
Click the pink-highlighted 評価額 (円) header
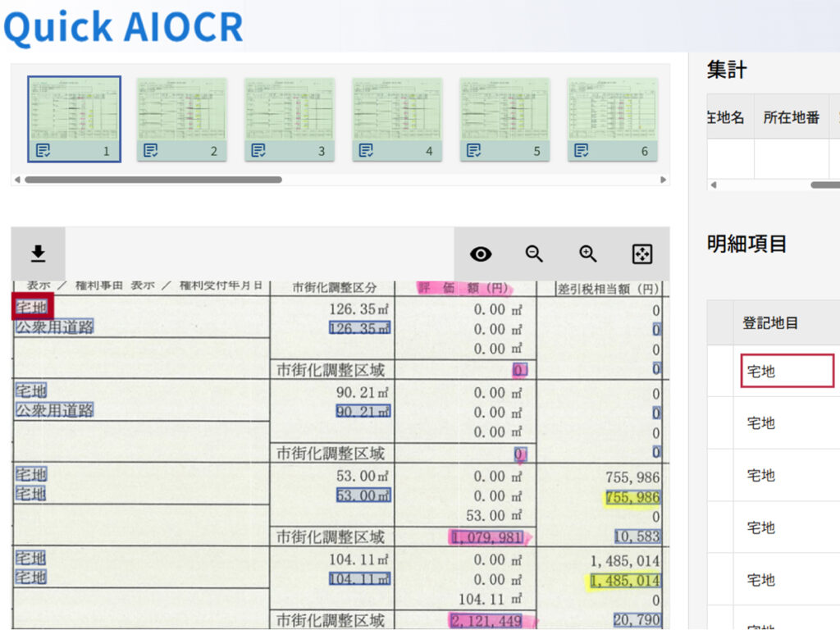coord(464,288)
